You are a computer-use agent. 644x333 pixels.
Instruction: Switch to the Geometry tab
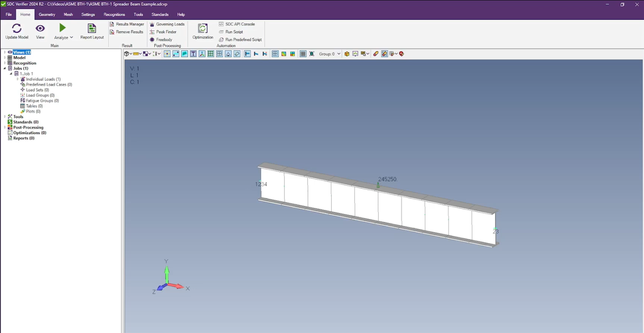pyautogui.click(x=47, y=15)
